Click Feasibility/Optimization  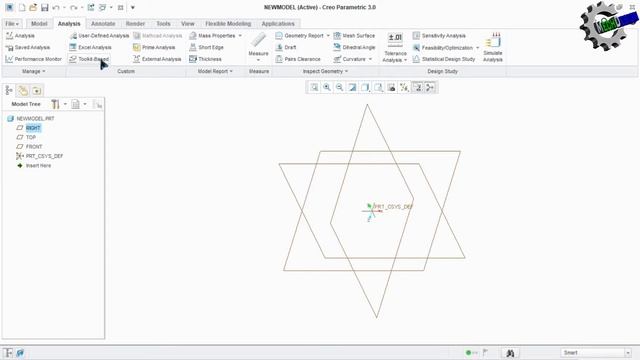[443, 48]
